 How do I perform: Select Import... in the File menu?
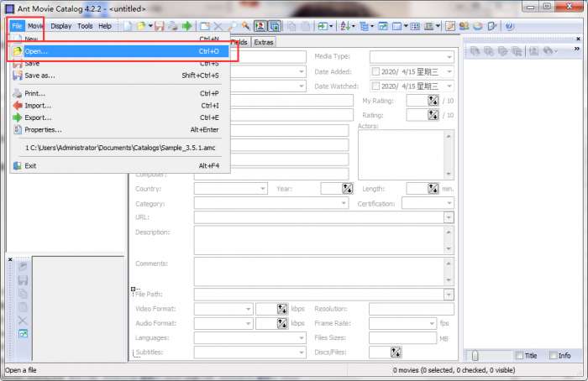pos(38,106)
